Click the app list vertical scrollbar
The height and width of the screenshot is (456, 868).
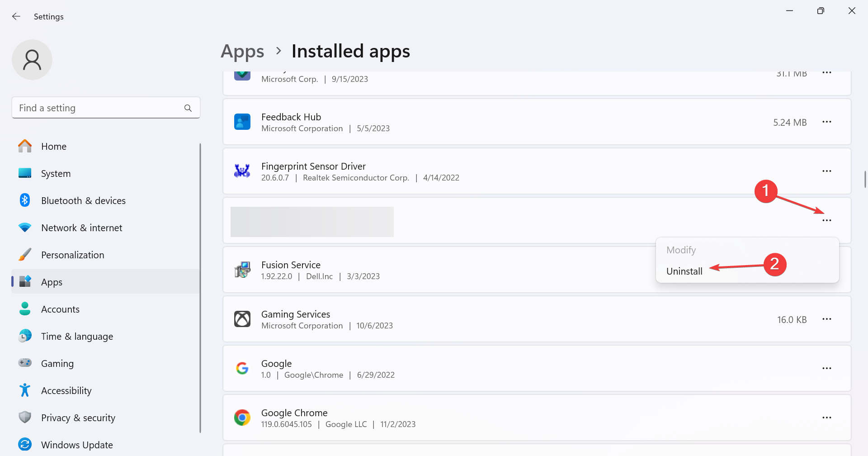coord(865,179)
